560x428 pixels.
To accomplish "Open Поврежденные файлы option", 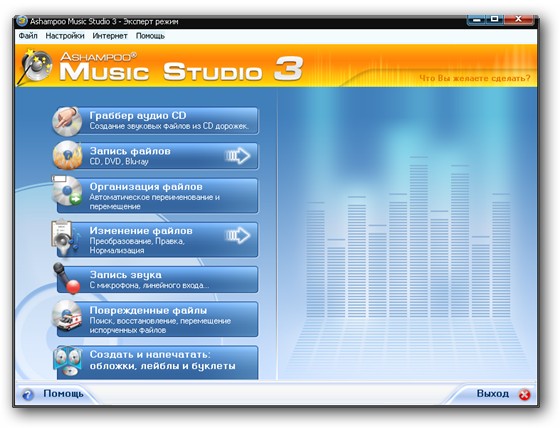I will coord(157,319).
